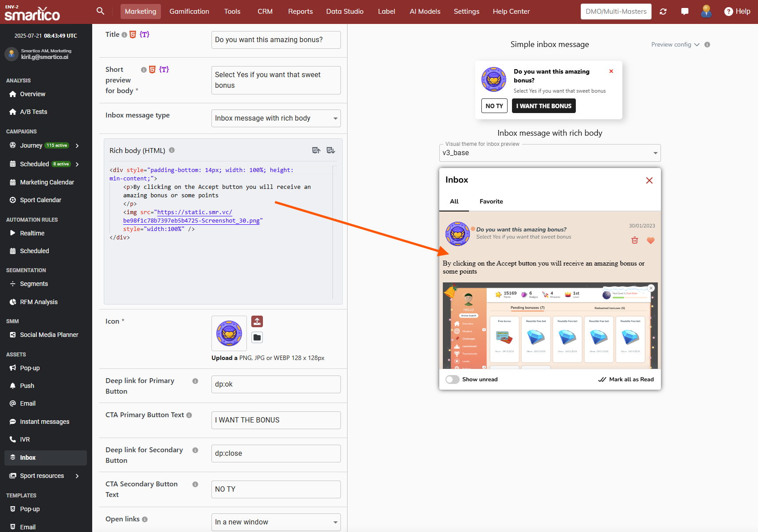Click the HTML5 icon next to Title
Screen dimensions: 758x532
pos(133,35)
